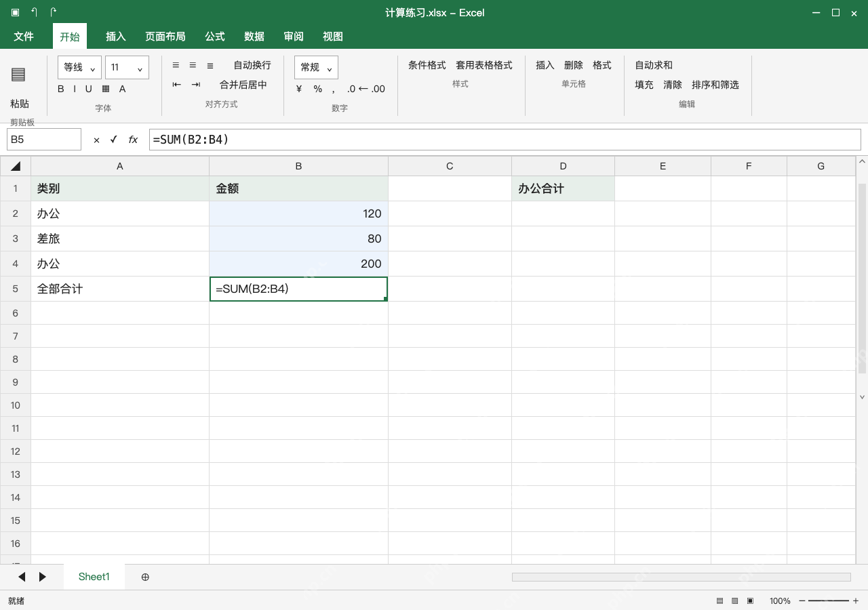Open Insert Function fx dialog
This screenshot has width=868, height=610.
click(133, 140)
